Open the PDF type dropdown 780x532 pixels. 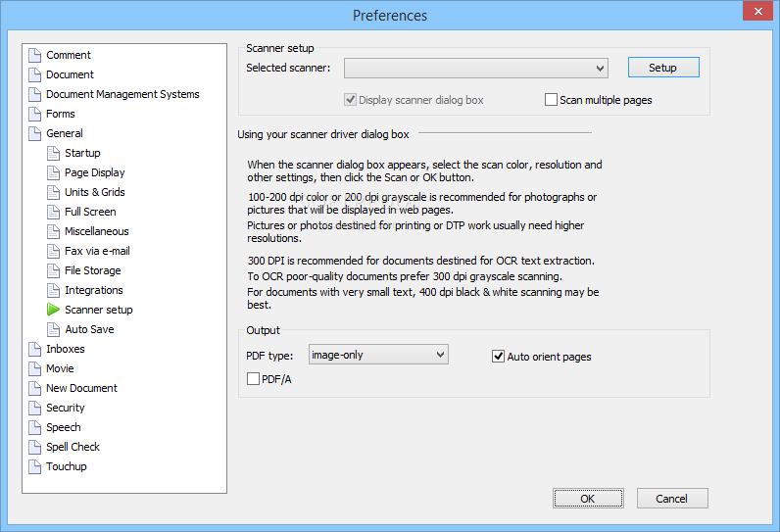378,355
